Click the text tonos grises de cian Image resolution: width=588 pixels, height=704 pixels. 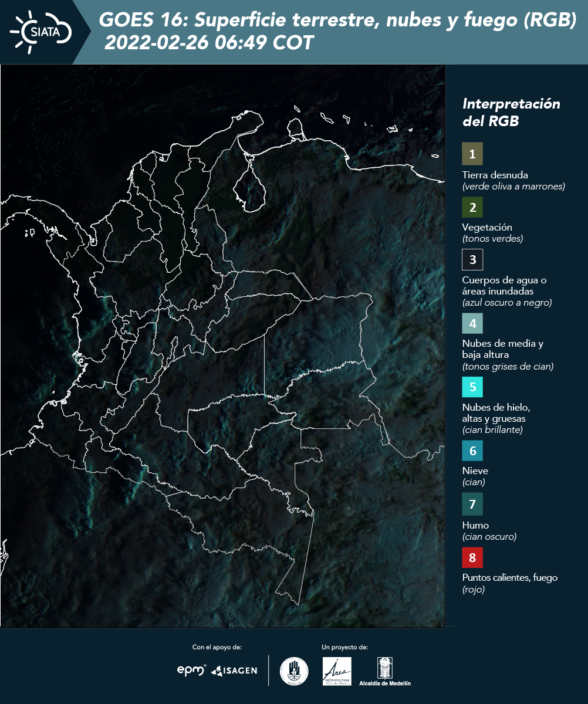[508, 367]
